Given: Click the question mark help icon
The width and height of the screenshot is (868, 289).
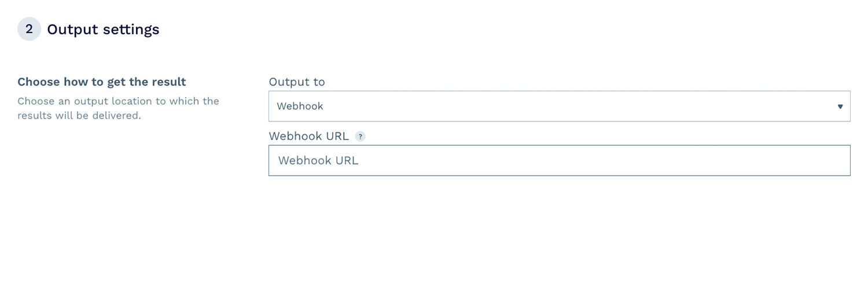Looking at the screenshot, I should click(x=360, y=137).
